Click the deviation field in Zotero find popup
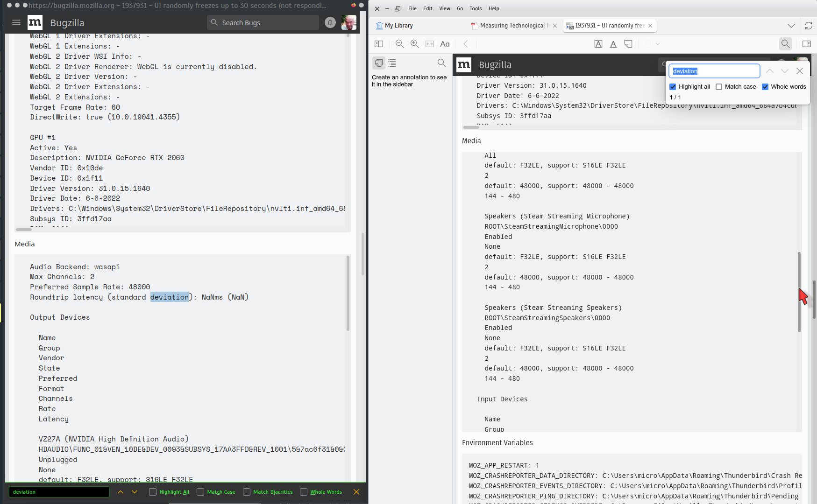Screen dimensions: 817x504 pos(714,71)
